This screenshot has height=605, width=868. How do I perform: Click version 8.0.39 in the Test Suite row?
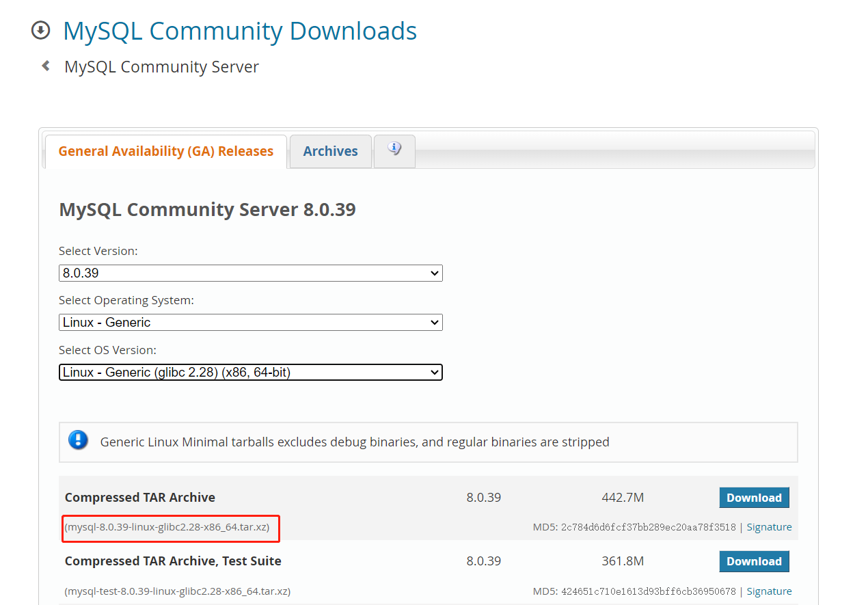coord(484,561)
